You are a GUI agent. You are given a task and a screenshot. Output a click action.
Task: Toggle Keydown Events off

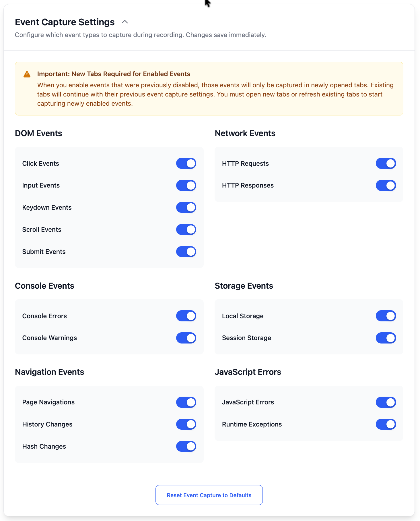coord(186,207)
